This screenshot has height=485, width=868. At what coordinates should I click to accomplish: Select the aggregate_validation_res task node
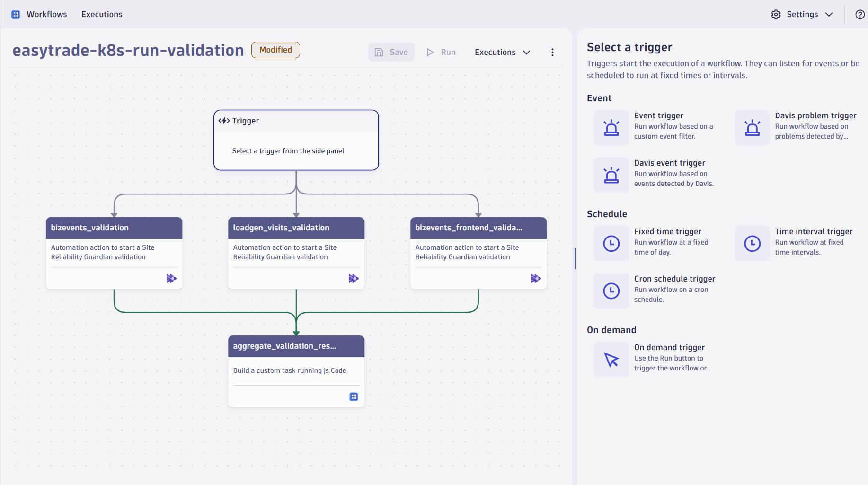pyautogui.click(x=296, y=371)
